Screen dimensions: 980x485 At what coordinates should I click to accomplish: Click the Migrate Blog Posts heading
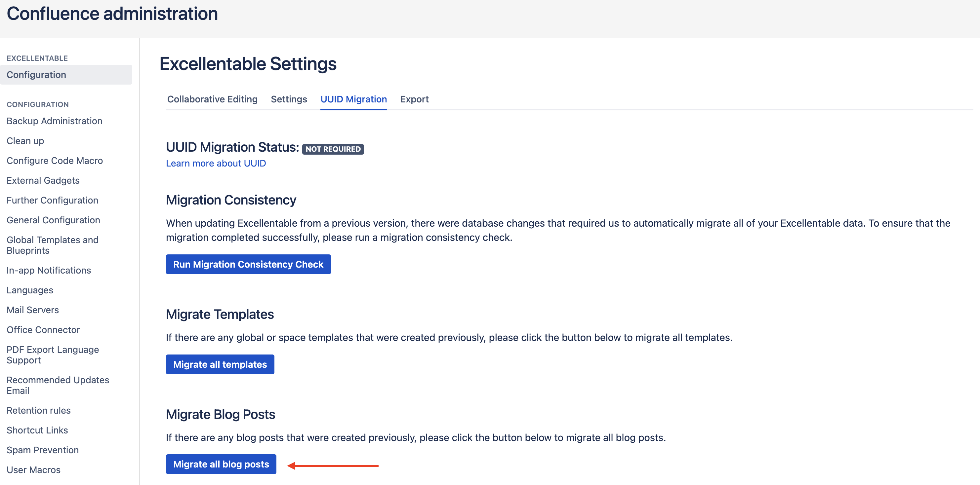220,414
